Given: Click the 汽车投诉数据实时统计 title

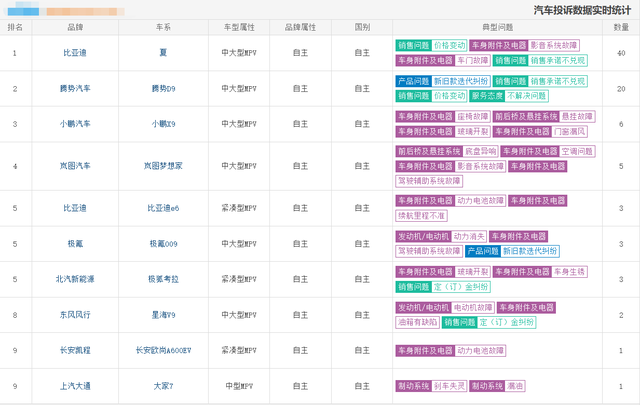Looking at the screenshot, I should pyautogui.click(x=582, y=10).
